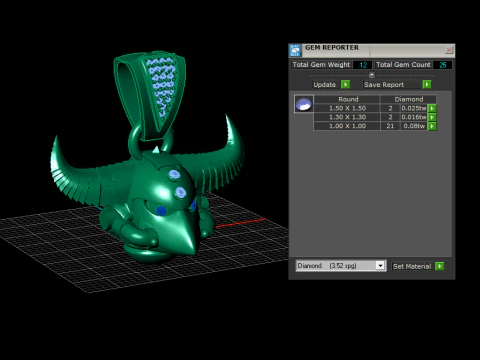Viewport: 480px width, 360px height.
Task: Click the green arrow on the 1.00 X 1.00 row
Action: coord(432,126)
